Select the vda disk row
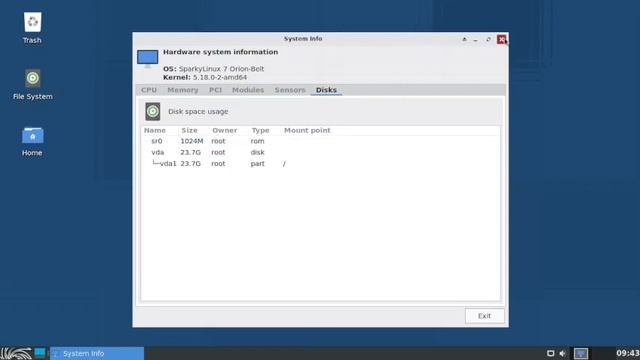Image resolution: width=640 pixels, height=360 pixels. 320,152
